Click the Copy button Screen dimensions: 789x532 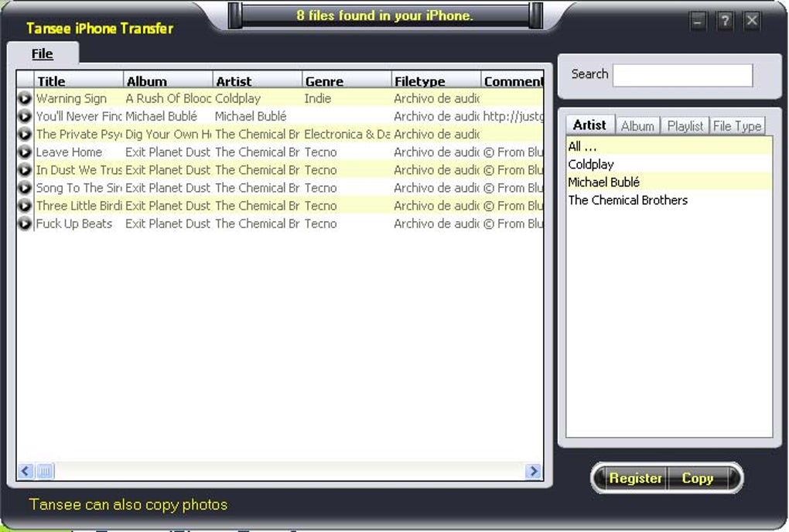coord(698,478)
